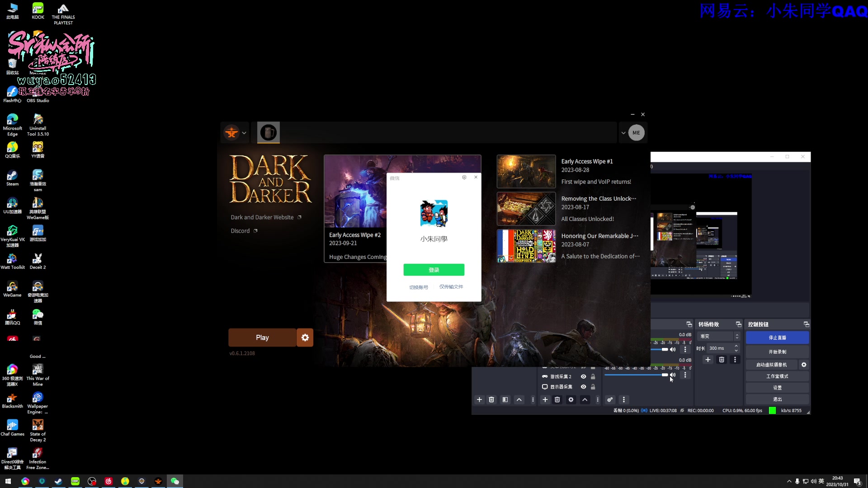Screen dimensions: 868x488
Task: Start Dark and Darker with Play button
Action: coord(262,338)
